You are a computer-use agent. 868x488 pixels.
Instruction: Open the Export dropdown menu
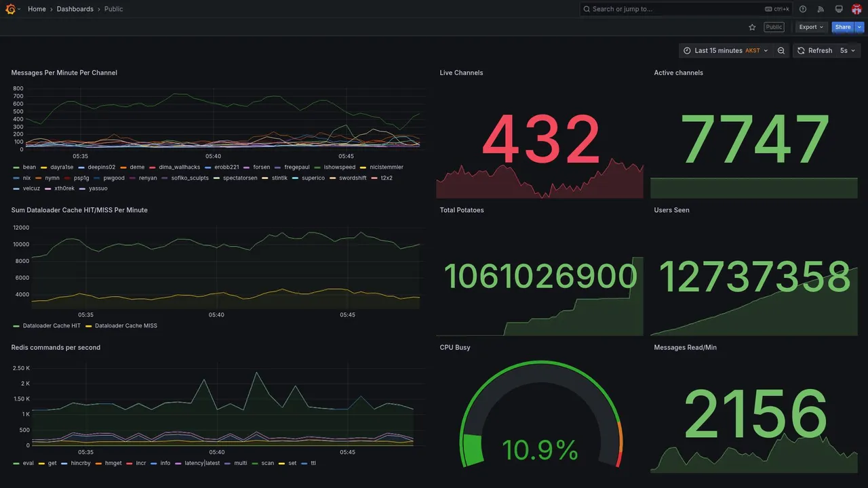pyautogui.click(x=811, y=27)
